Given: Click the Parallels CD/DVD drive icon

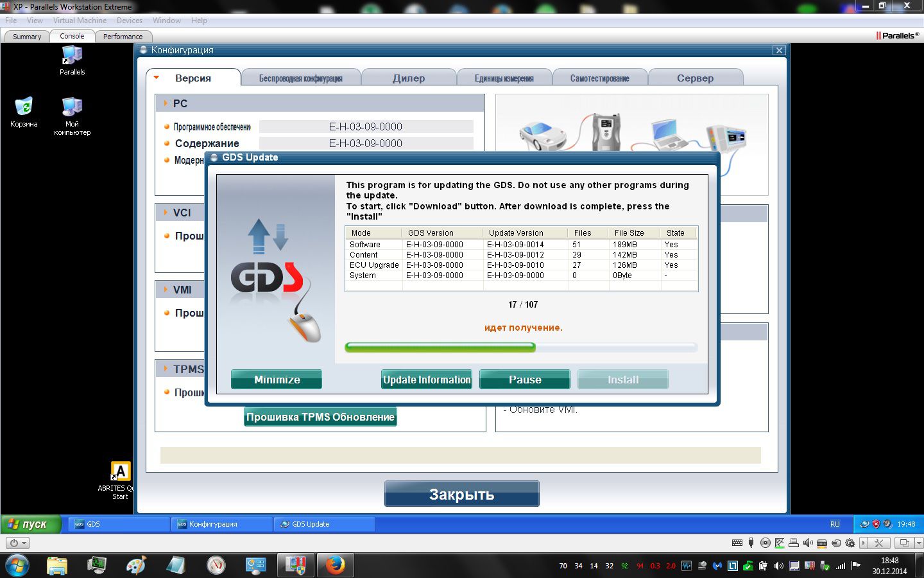Looking at the screenshot, I should tap(766, 543).
